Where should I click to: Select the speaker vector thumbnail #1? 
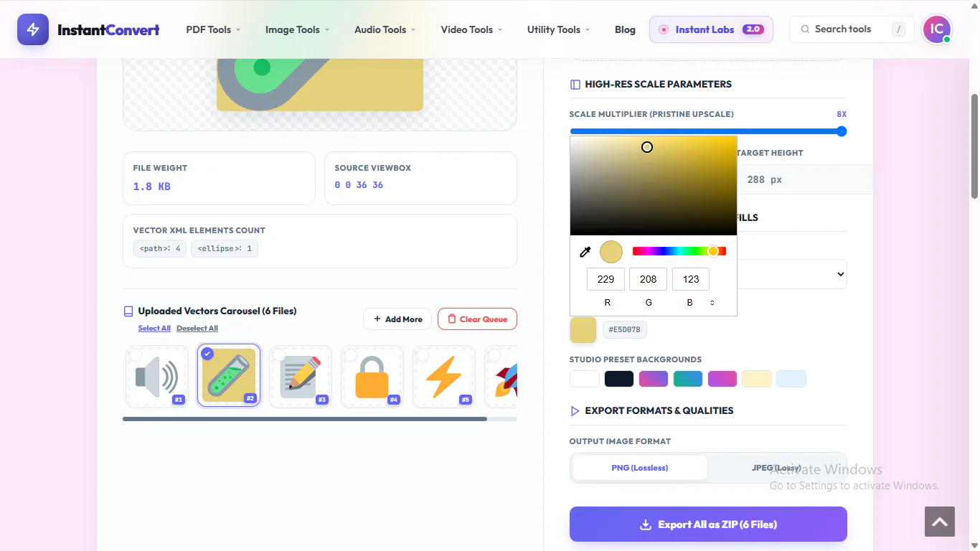tap(157, 377)
